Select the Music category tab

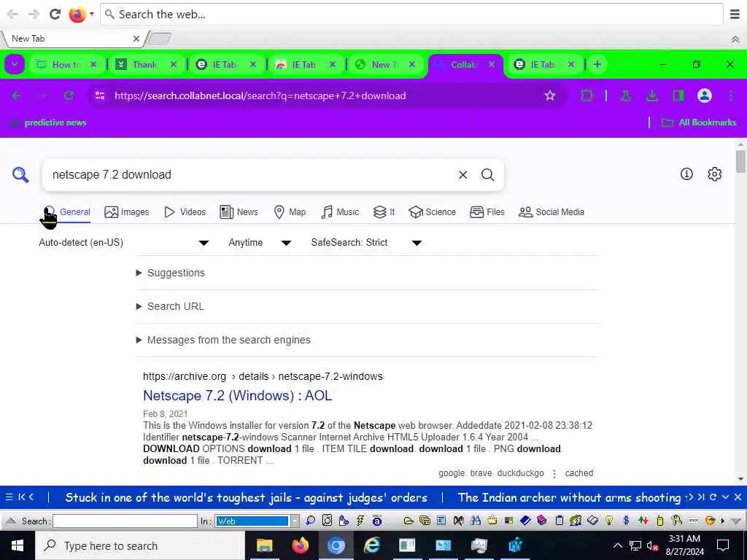click(x=340, y=212)
